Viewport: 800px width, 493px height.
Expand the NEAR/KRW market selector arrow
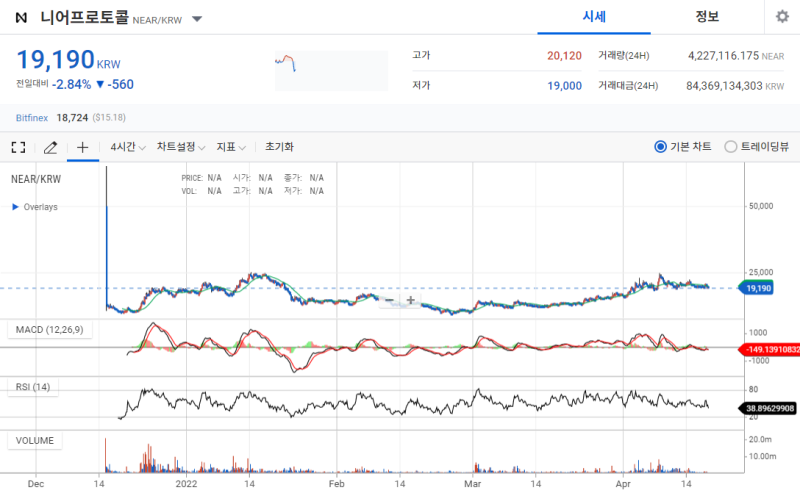point(197,19)
